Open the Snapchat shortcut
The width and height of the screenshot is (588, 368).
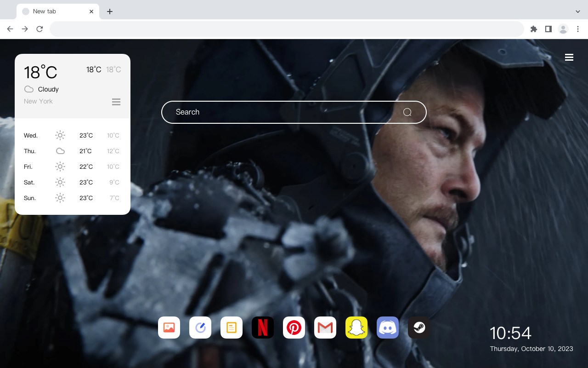pos(356,328)
